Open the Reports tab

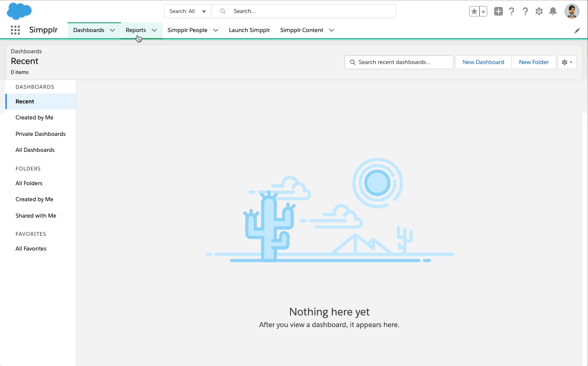tap(136, 30)
